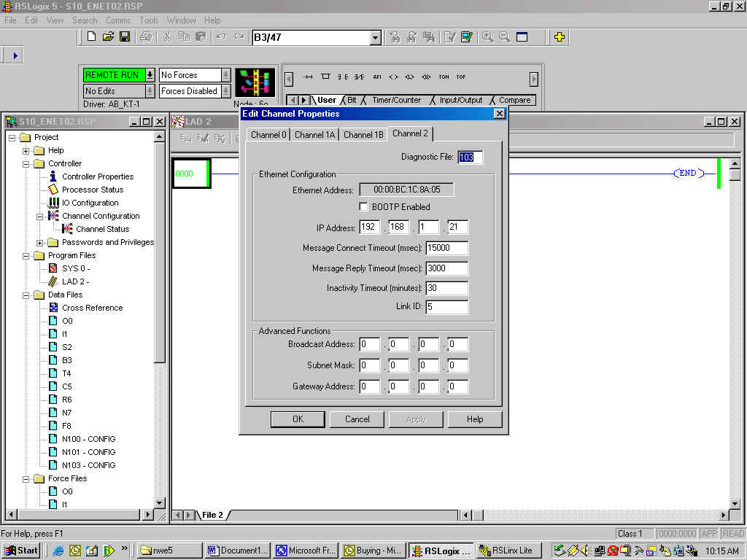Click the Help button in dialog
The height and width of the screenshot is (560, 747).
click(x=474, y=419)
